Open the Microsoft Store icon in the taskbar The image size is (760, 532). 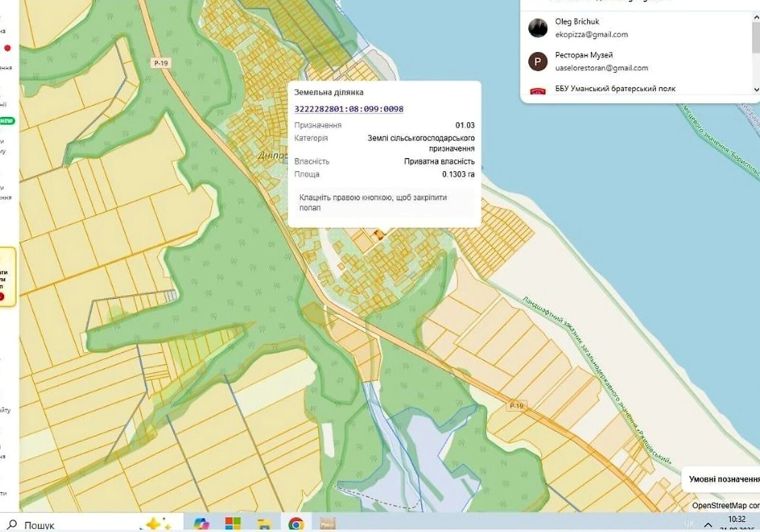point(233,524)
